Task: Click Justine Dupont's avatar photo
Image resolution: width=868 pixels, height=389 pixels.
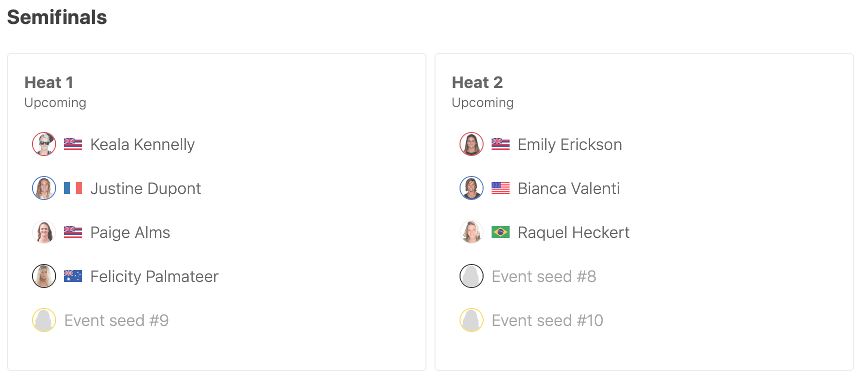Action: pos(44,188)
